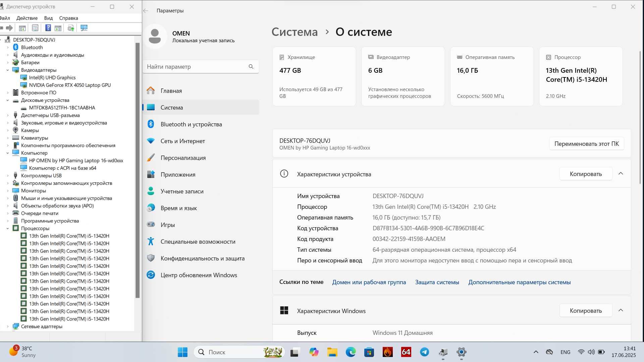Select the Клавиатуры tree item

tap(35, 138)
